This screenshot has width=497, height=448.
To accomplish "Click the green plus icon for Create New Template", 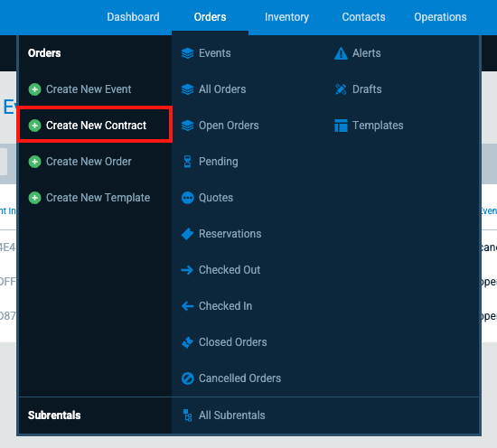I will coord(34,198).
